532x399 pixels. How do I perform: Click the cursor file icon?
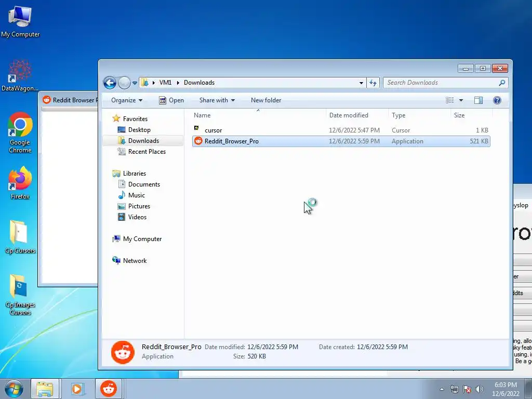(x=196, y=128)
